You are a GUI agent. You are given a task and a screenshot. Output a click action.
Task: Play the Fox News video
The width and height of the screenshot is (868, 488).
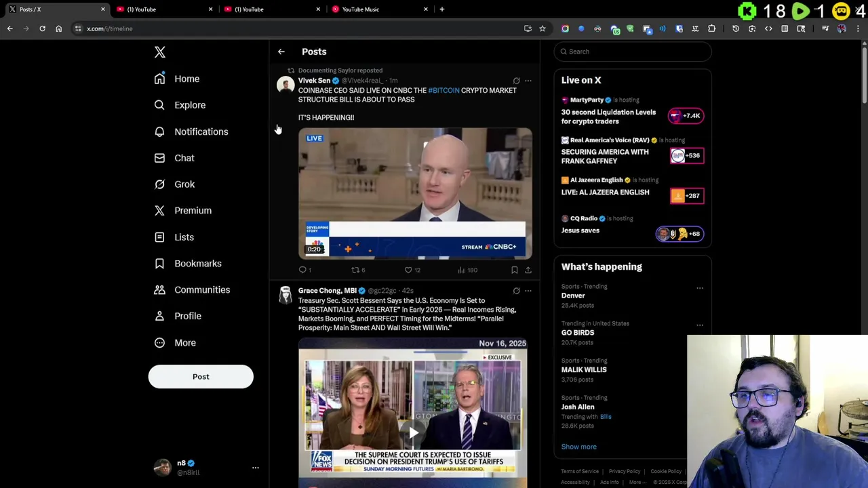pyautogui.click(x=413, y=432)
